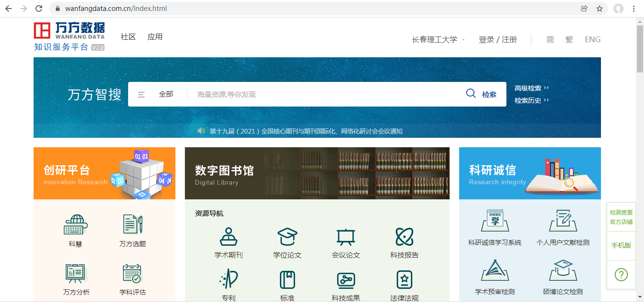This screenshot has width=644, height=304.
Task: Click the magnifier search icon
Action: tap(471, 93)
